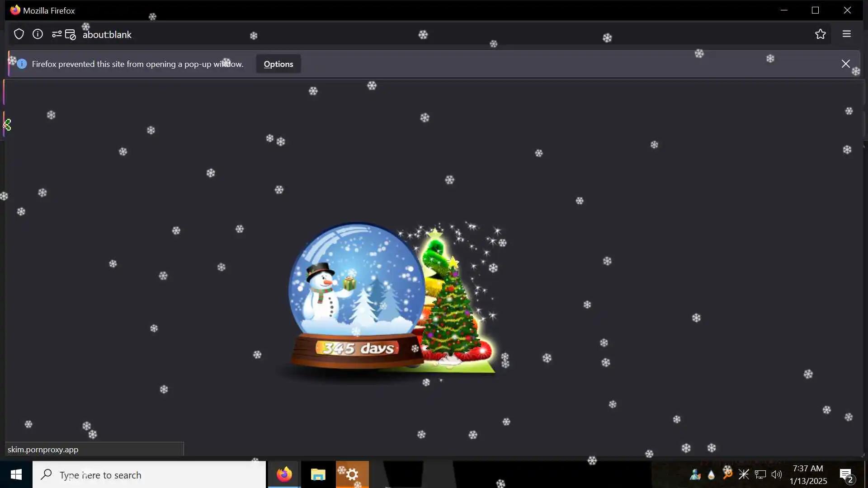Bookmark this page with star icon
Screen dimensions: 868x488
click(820, 34)
